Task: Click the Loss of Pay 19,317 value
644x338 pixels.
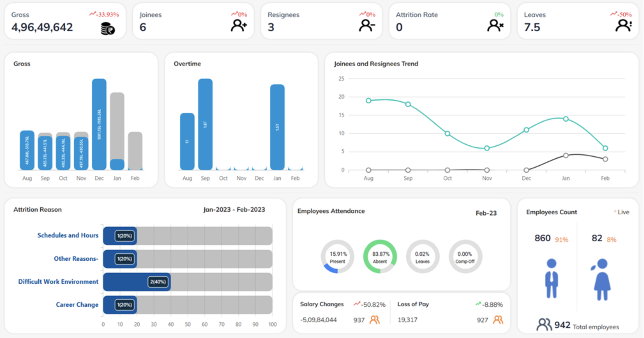Action: click(x=407, y=320)
